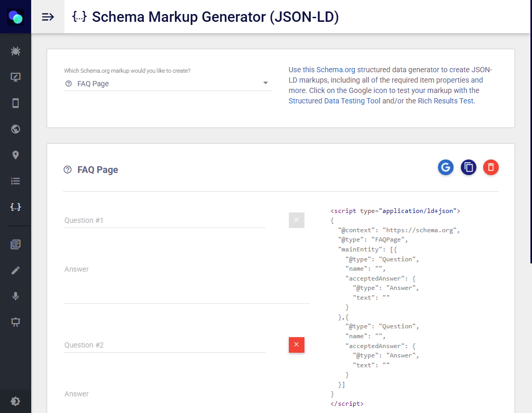Reset the form with the red trash button
Screen dimensions: 532x413
coord(490,167)
